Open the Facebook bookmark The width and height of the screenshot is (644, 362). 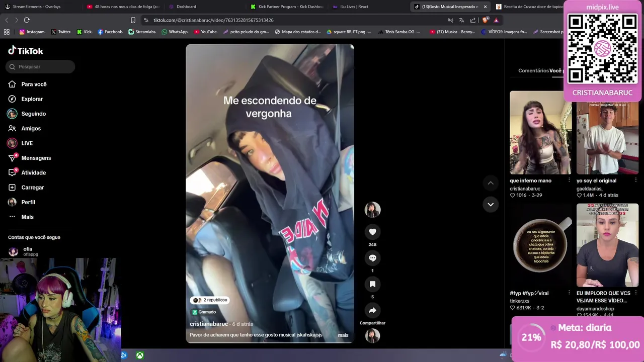click(110, 32)
